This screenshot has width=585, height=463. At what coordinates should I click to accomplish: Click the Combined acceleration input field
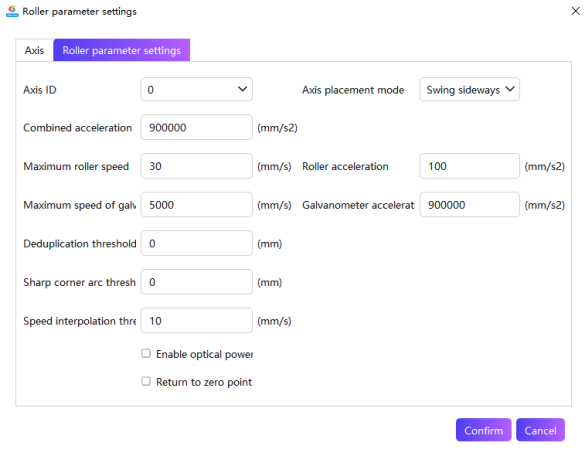(x=197, y=127)
